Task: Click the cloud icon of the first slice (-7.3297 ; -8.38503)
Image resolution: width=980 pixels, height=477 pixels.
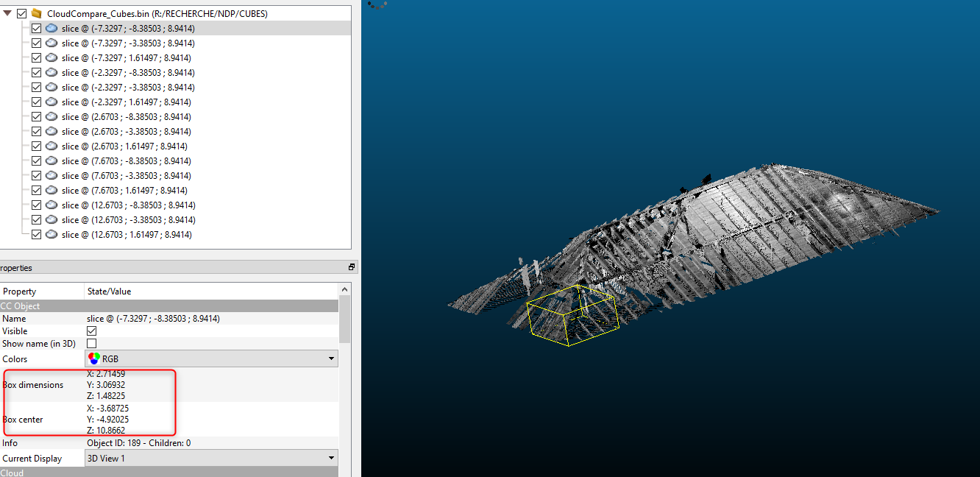Action: click(x=52, y=28)
